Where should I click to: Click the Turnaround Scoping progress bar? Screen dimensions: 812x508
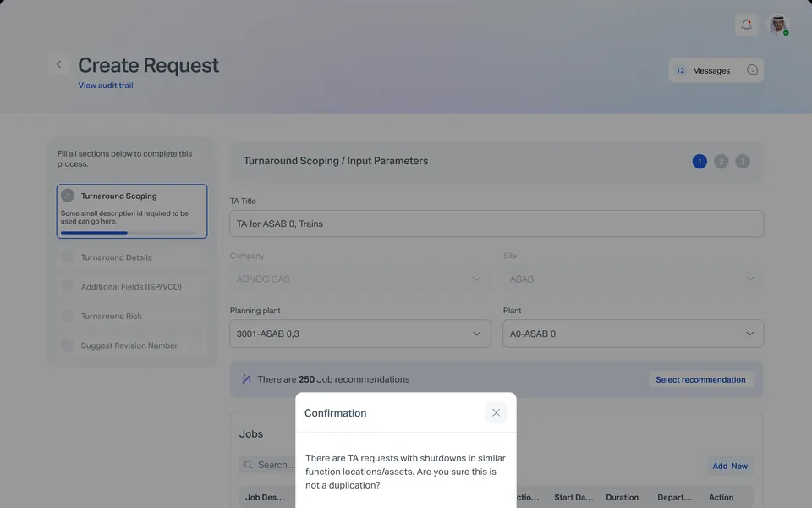click(x=129, y=233)
